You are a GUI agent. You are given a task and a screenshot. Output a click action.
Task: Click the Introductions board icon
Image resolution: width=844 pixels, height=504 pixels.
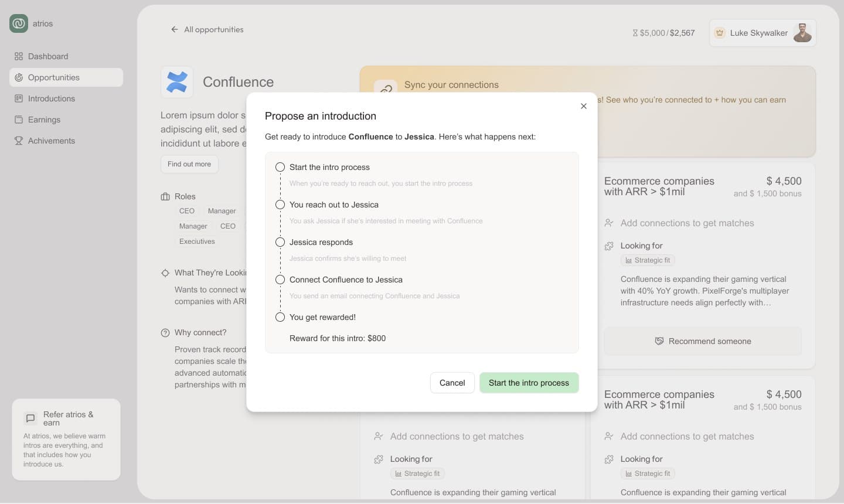pyautogui.click(x=19, y=98)
